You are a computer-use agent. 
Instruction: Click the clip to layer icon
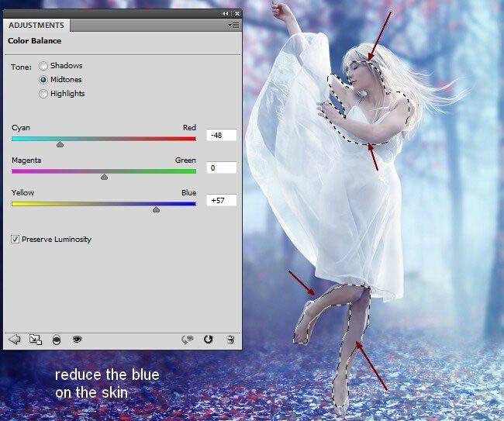[57, 340]
